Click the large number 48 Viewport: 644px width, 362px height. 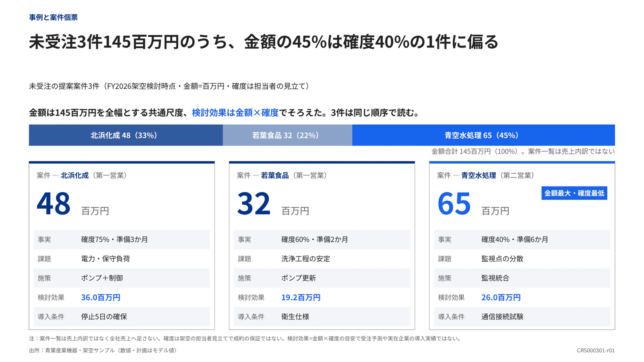[54, 204]
